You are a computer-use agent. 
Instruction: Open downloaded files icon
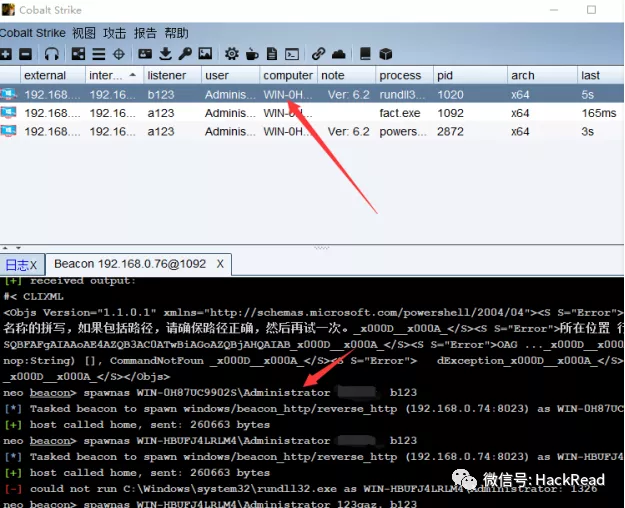coord(165,54)
